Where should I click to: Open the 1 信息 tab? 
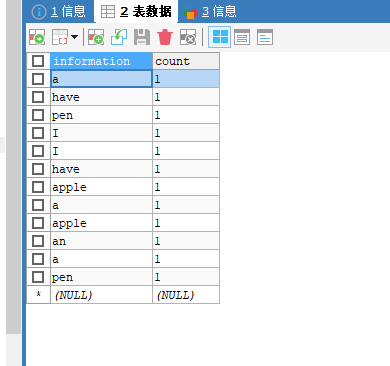click(x=59, y=12)
